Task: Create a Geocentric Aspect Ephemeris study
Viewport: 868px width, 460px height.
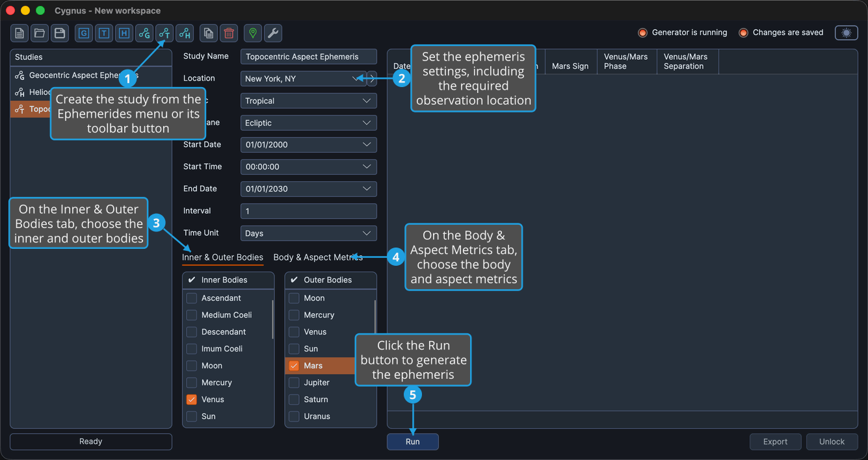Action: tap(144, 33)
